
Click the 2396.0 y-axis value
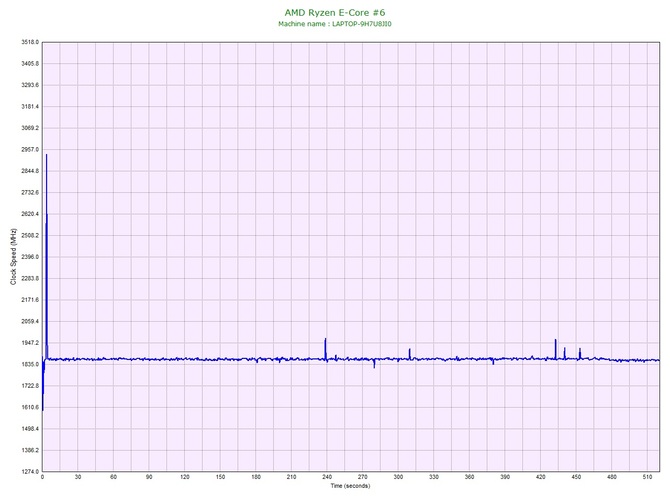pyautogui.click(x=30, y=257)
